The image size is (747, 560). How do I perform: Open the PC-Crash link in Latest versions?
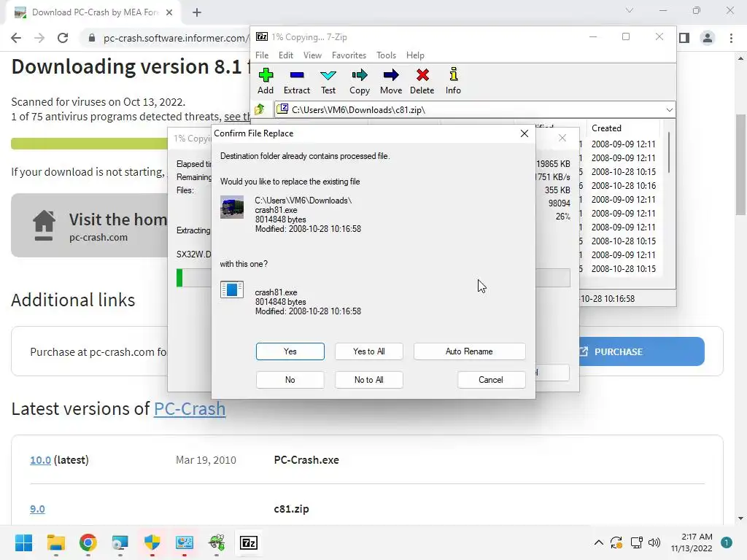coord(190,408)
